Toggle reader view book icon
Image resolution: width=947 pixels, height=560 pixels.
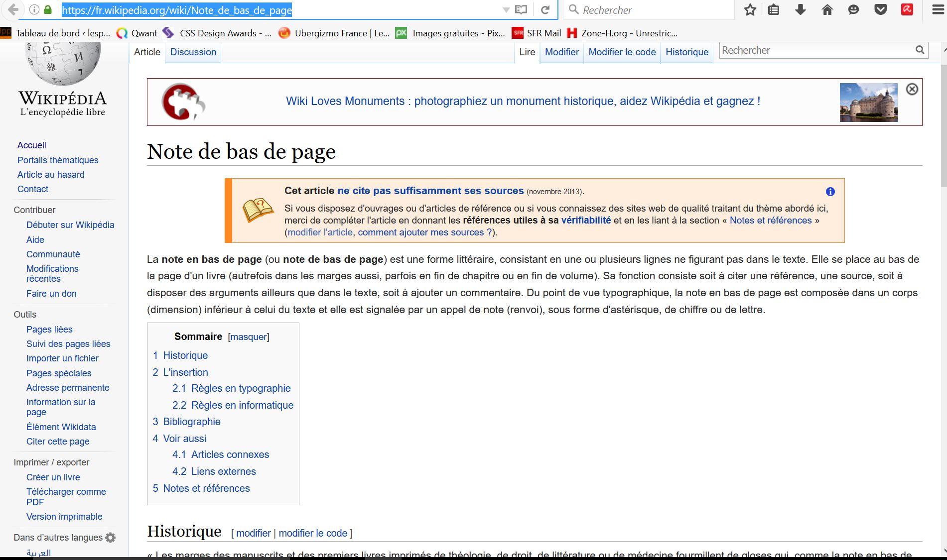(x=521, y=10)
